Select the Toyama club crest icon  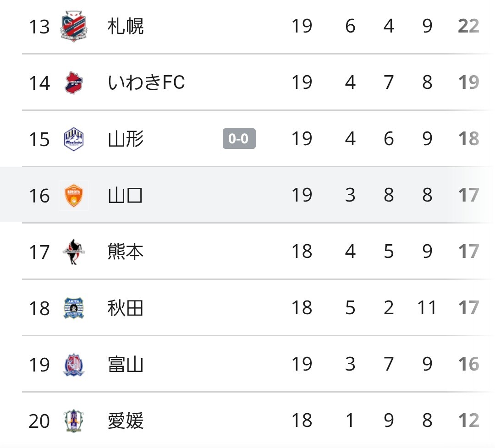pos(73,364)
